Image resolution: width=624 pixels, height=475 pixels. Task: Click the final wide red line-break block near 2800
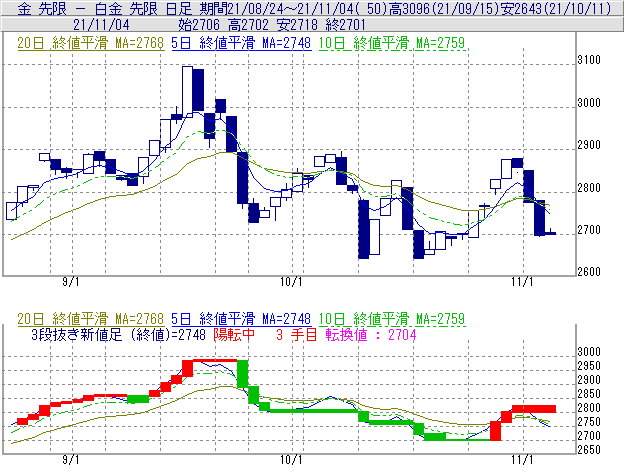(534, 409)
